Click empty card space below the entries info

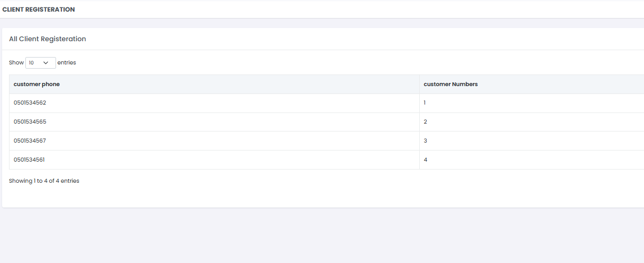[317, 196]
